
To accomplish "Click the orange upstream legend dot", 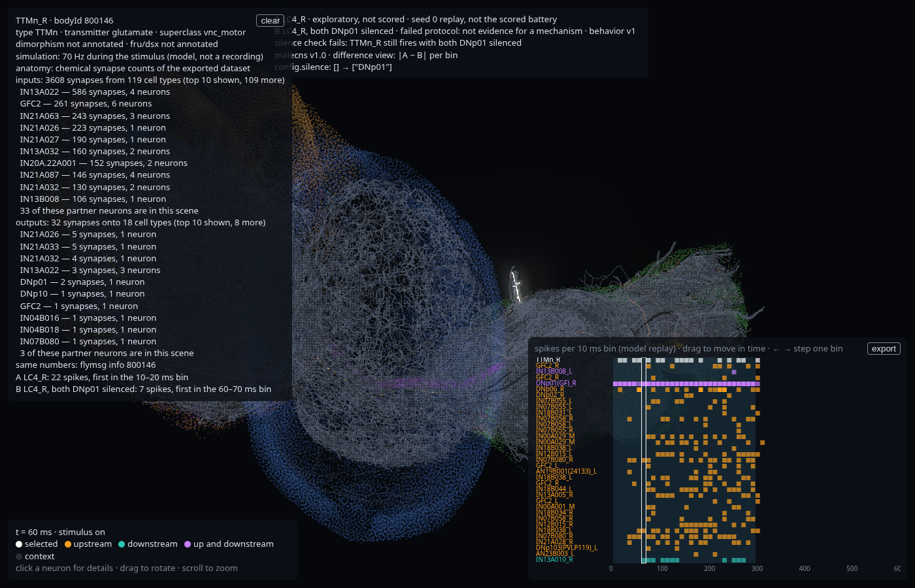I will 68,544.
